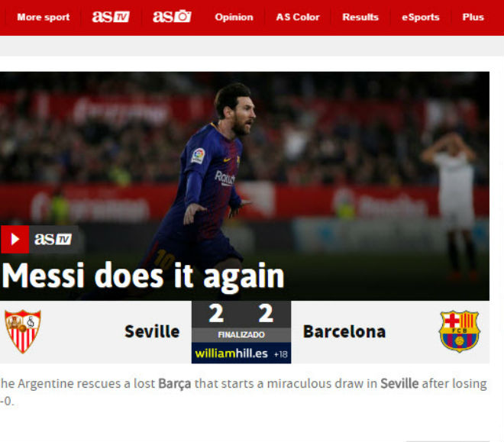Open the AS TV logo in navigation bar
Screen dimensions: 504x442
click(111, 17)
